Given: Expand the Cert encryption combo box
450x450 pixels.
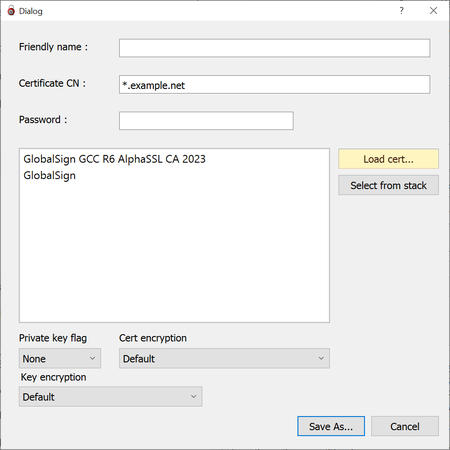Looking at the screenshot, I should click(x=224, y=358).
